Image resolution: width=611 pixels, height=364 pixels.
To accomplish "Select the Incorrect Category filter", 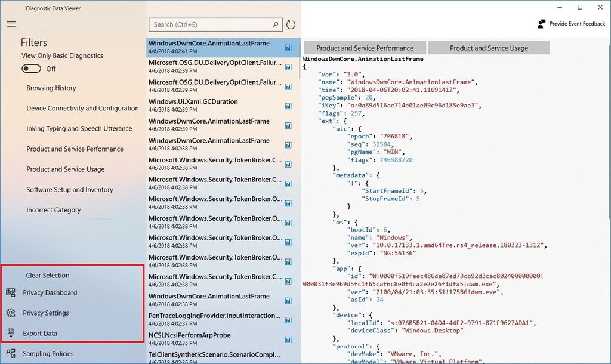I will (54, 209).
